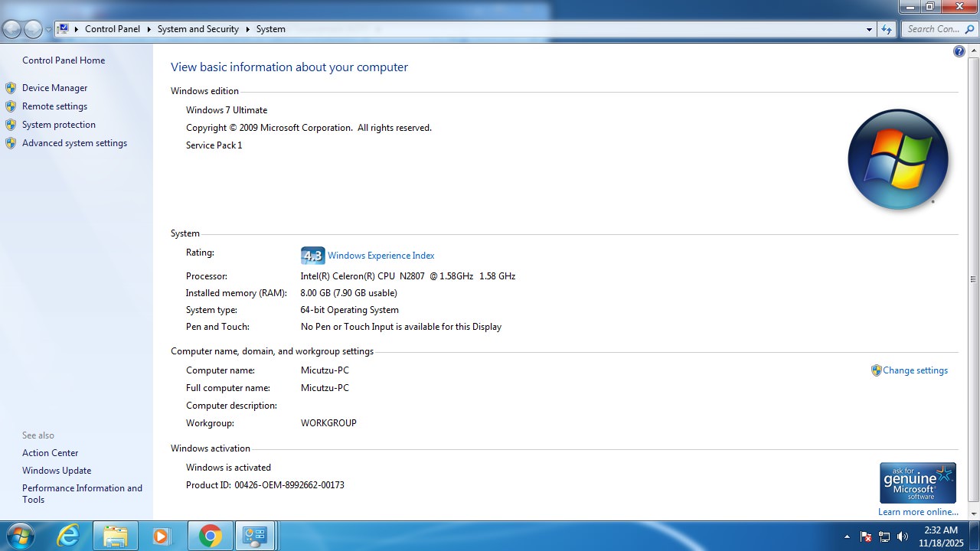Viewport: 980px width, 551px height.
Task: Open Windows Media Player from taskbar
Action: point(162,536)
